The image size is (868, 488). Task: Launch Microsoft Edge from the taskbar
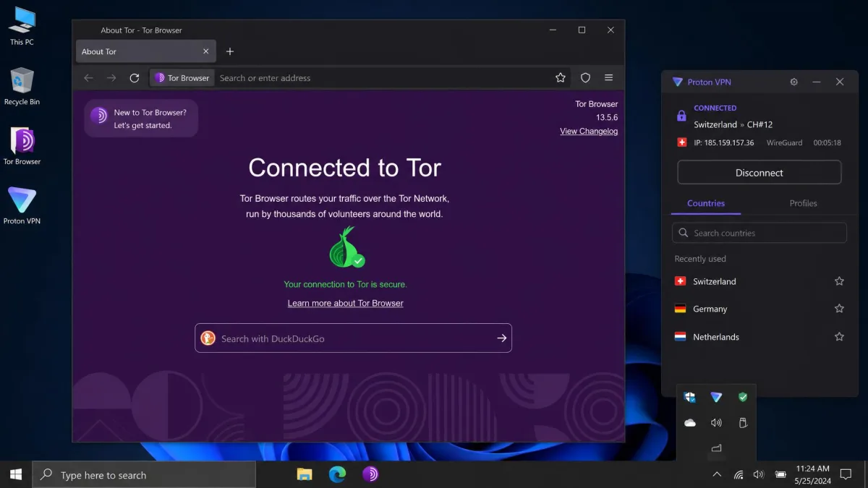[337, 475]
